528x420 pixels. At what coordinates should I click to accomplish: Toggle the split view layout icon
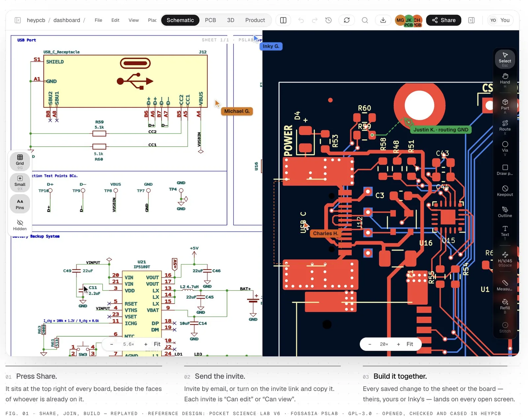[283, 20]
